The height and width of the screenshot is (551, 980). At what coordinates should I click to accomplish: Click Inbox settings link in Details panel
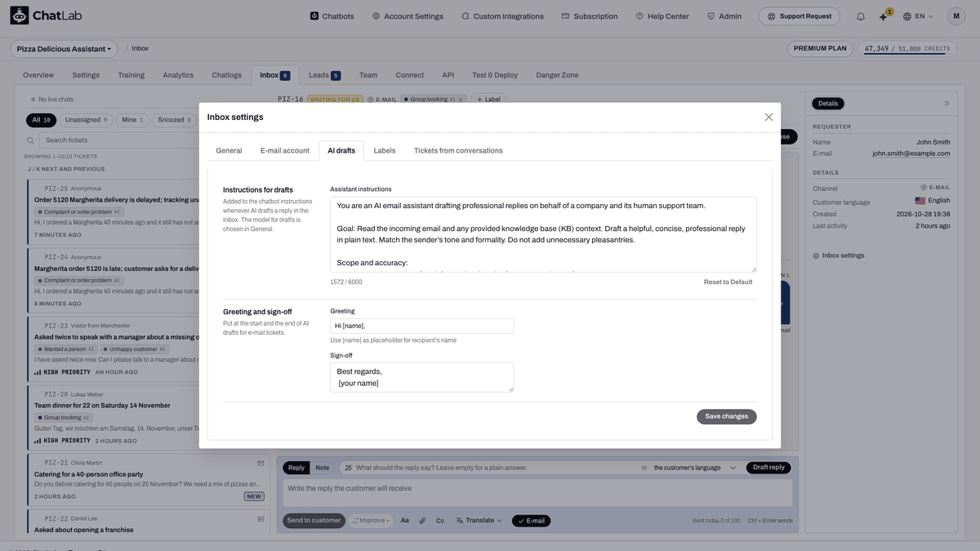click(839, 256)
